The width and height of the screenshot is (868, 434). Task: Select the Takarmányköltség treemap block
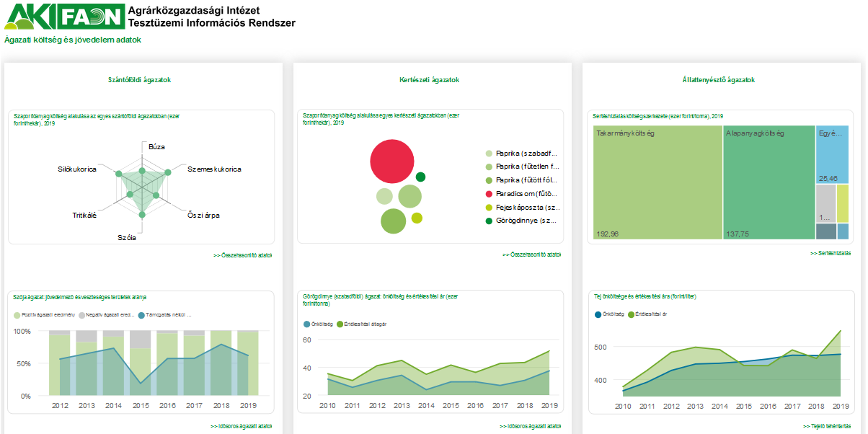(x=657, y=182)
